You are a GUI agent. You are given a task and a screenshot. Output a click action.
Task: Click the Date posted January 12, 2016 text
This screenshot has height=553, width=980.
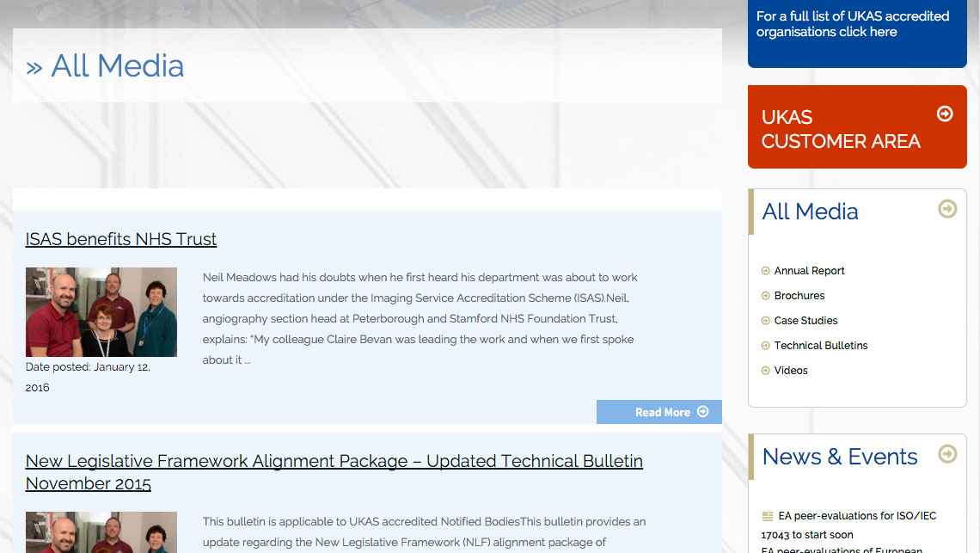coord(88,378)
